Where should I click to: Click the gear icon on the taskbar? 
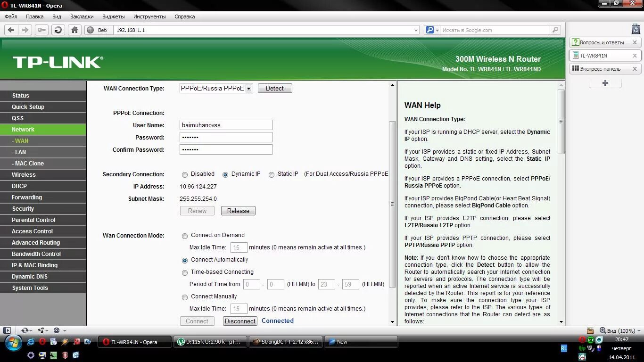coord(31,355)
